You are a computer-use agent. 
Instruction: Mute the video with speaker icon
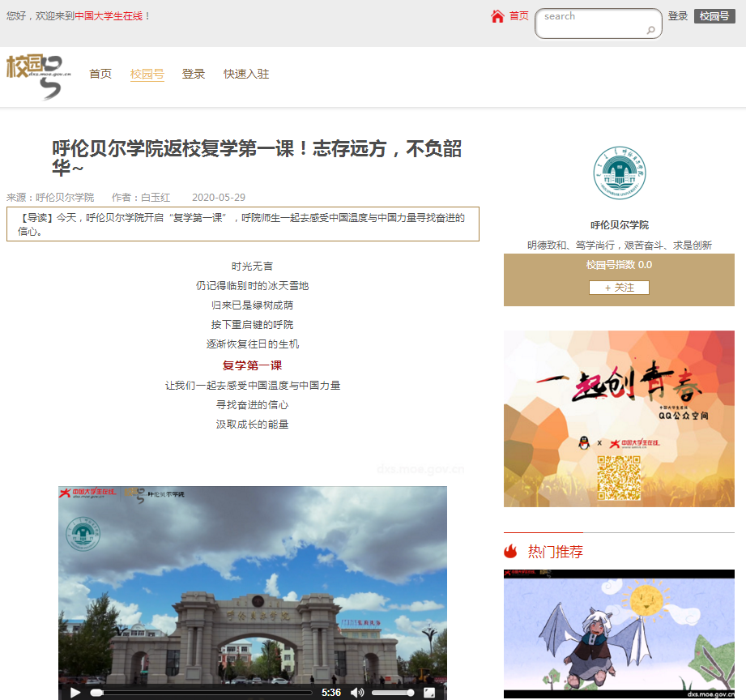356,692
